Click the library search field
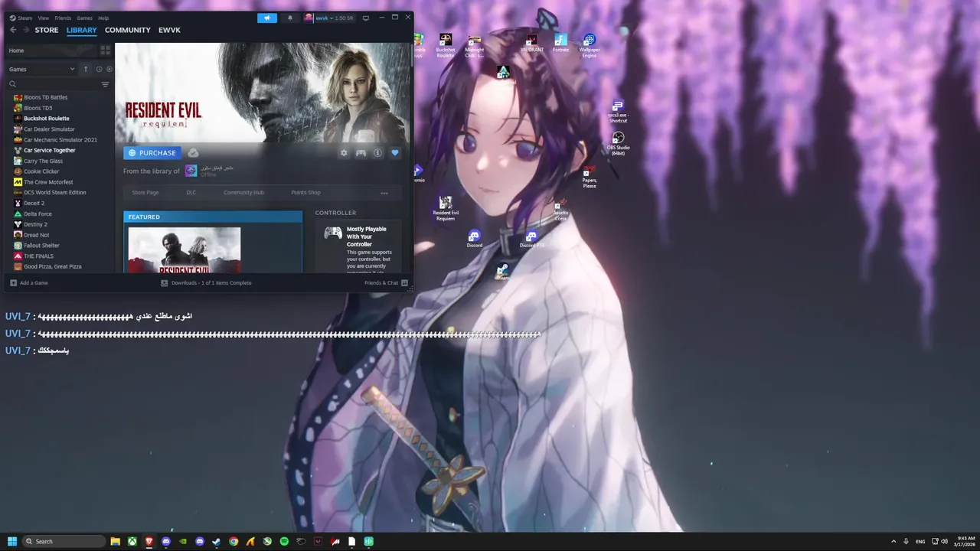 (x=52, y=84)
